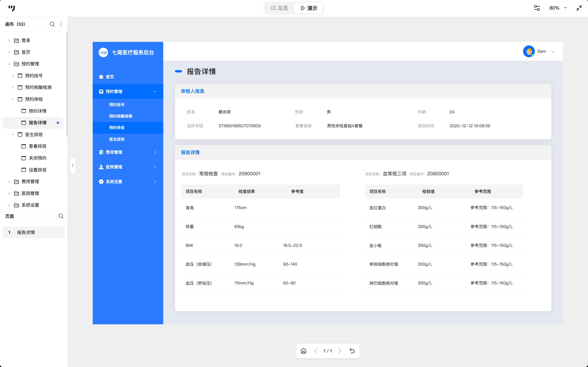Viewport: 588px width, 367px height.
Task: Search canvases with the magnifier icon
Action: pos(52,24)
